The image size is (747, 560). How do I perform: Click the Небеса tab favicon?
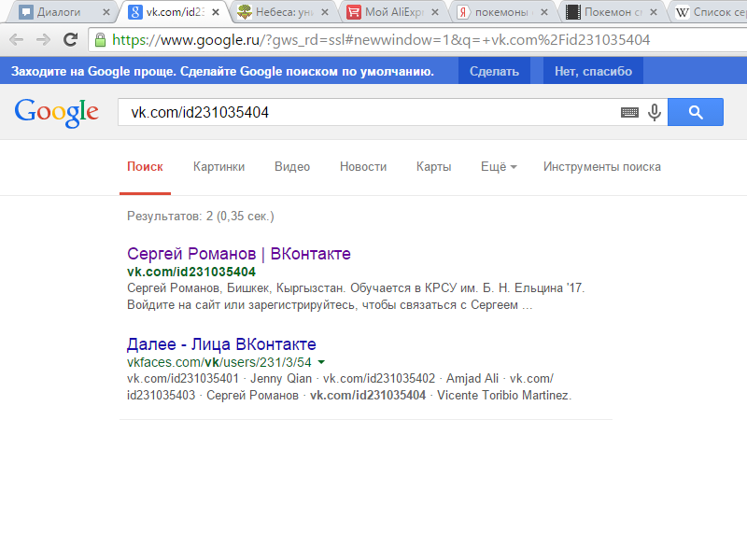pos(245,12)
